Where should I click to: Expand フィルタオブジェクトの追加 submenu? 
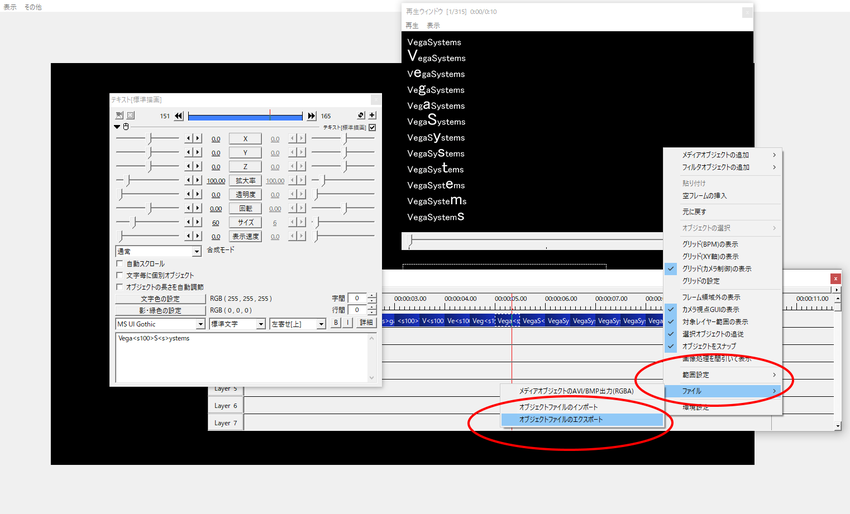pos(723,168)
